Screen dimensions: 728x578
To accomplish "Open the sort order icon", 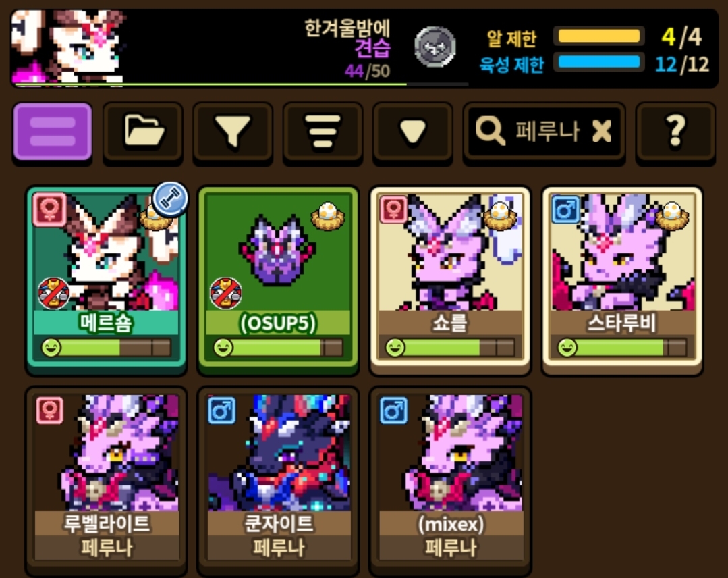I will [x=323, y=132].
